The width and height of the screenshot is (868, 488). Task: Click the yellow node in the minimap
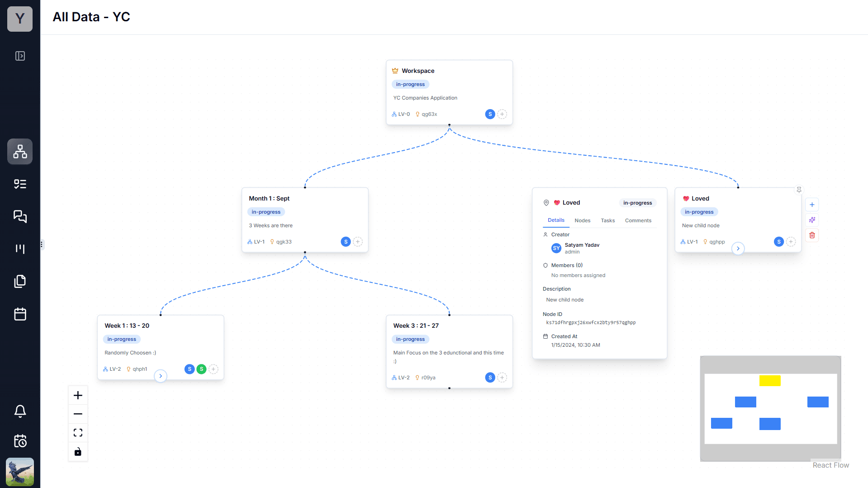click(770, 381)
